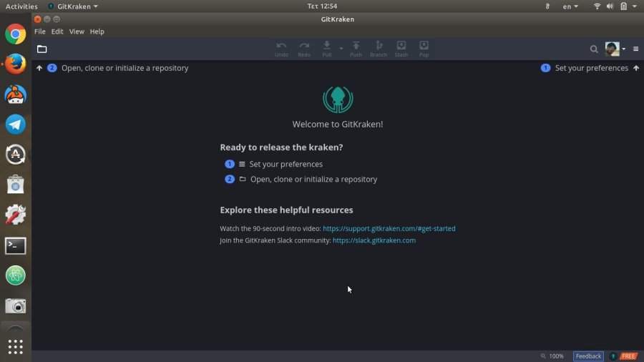
Task: Click 'Set your preferences' step one in list
Action: tap(286, 164)
